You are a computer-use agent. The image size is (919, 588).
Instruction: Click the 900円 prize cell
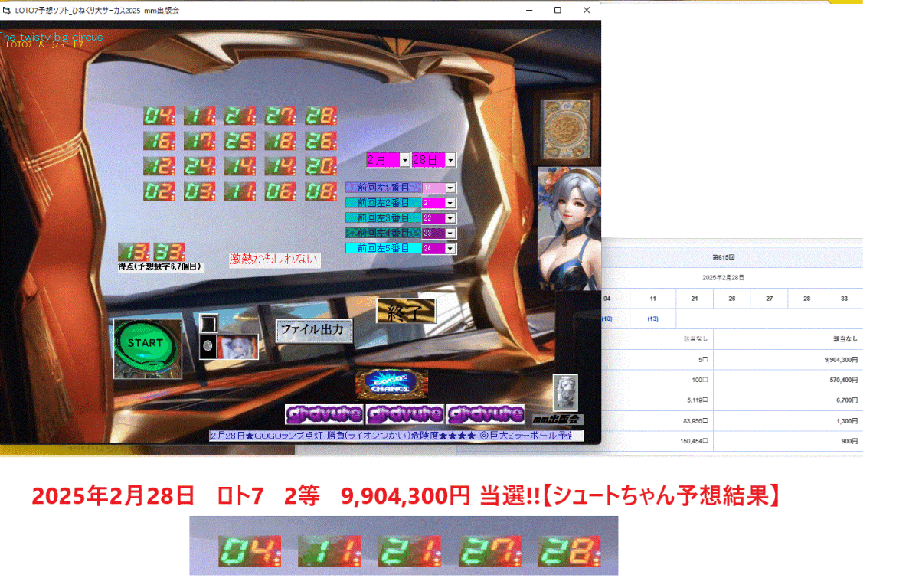click(787, 442)
